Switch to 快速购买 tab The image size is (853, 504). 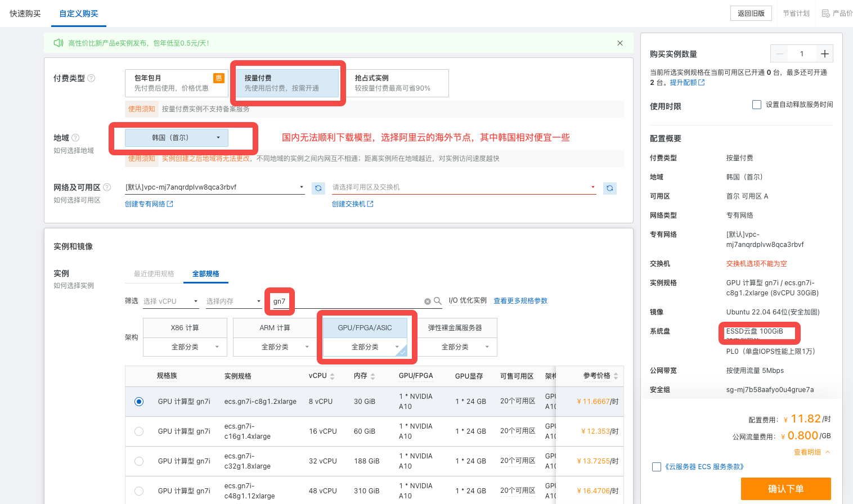click(25, 13)
